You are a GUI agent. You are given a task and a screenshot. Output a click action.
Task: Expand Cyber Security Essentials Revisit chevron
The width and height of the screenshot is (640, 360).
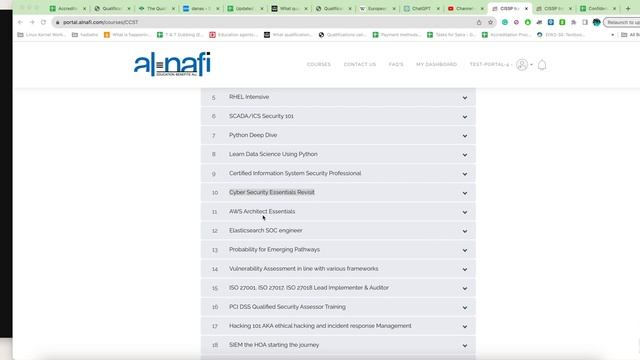464,193
